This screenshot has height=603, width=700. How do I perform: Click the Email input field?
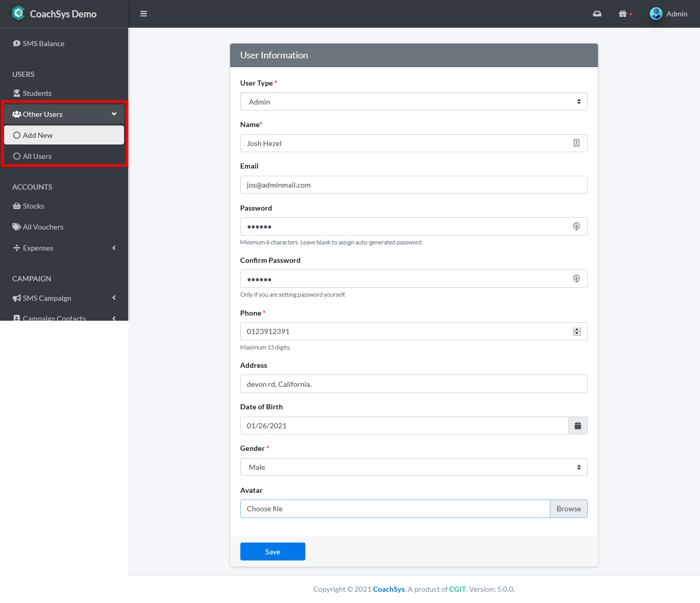click(414, 185)
